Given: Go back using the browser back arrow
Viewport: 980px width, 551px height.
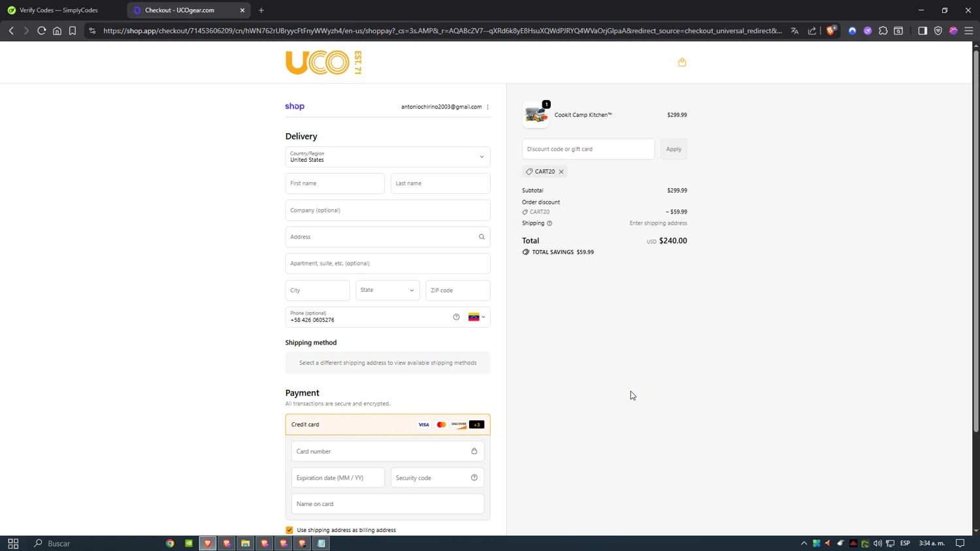Looking at the screenshot, I should pos(11,31).
